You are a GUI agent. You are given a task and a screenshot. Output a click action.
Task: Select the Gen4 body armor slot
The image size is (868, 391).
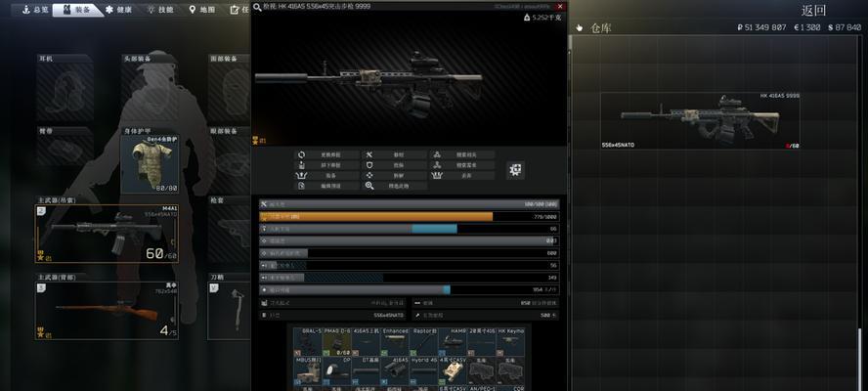(150, 163)
